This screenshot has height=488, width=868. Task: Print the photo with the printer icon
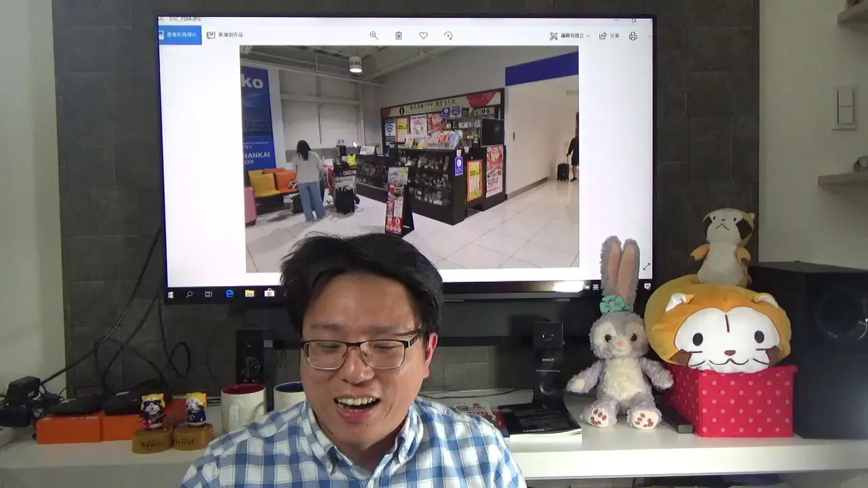pos(633,36)
